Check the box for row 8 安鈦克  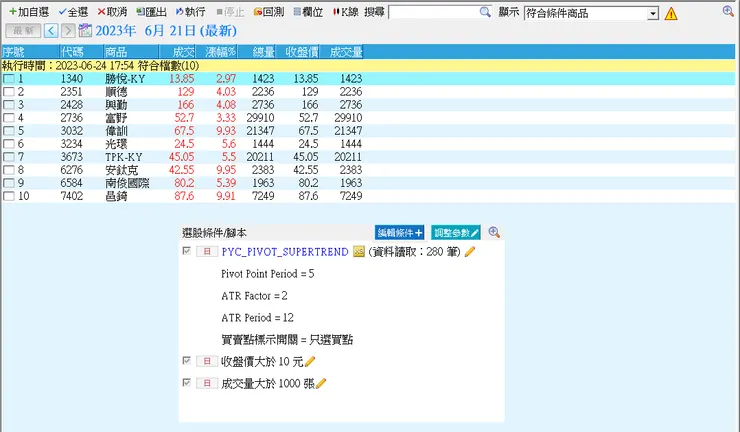click(x=8, y=170)
